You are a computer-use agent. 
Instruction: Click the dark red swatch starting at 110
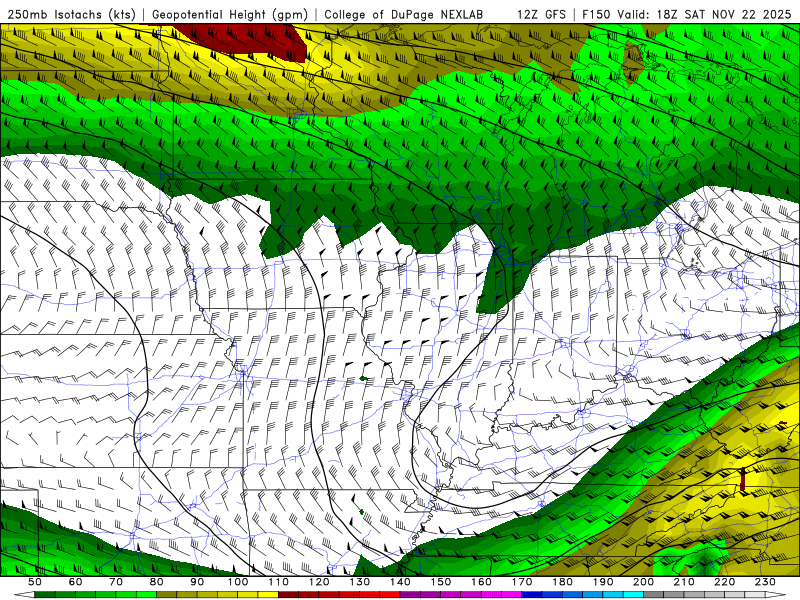click(289, 595)
